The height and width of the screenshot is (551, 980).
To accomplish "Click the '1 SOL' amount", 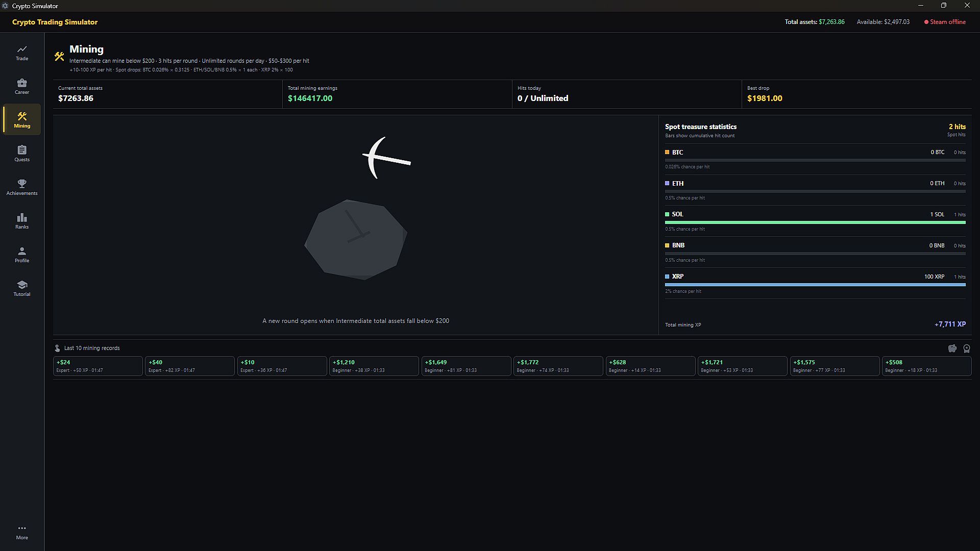I will click(x=937, y=214).
